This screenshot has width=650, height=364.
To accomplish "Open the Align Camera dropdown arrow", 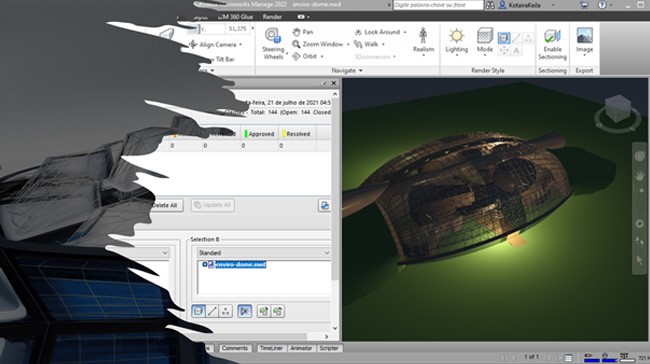I will (240, 44).
